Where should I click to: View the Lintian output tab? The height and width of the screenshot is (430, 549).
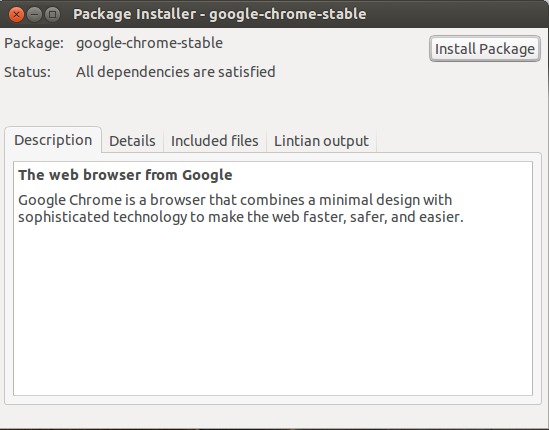pos(321,141)
